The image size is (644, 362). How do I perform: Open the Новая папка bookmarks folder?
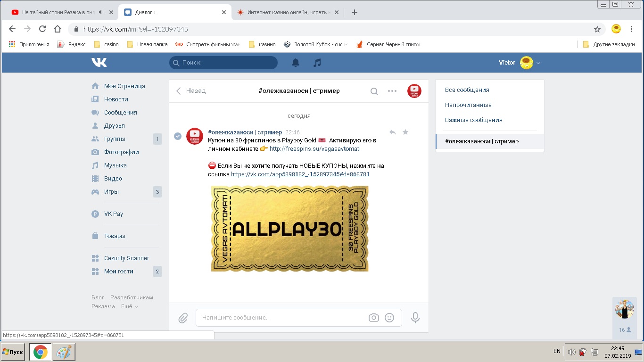point(148,44)
